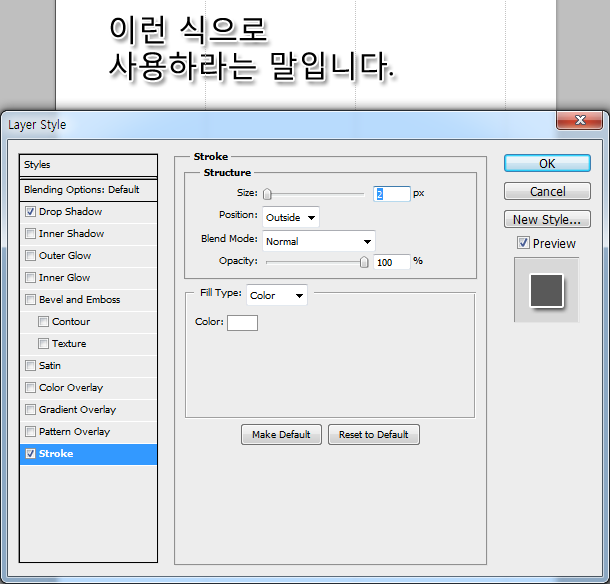Close the Layer Style dialog
The width and height of the screenshot is (610, 584).
pos(580,120)
